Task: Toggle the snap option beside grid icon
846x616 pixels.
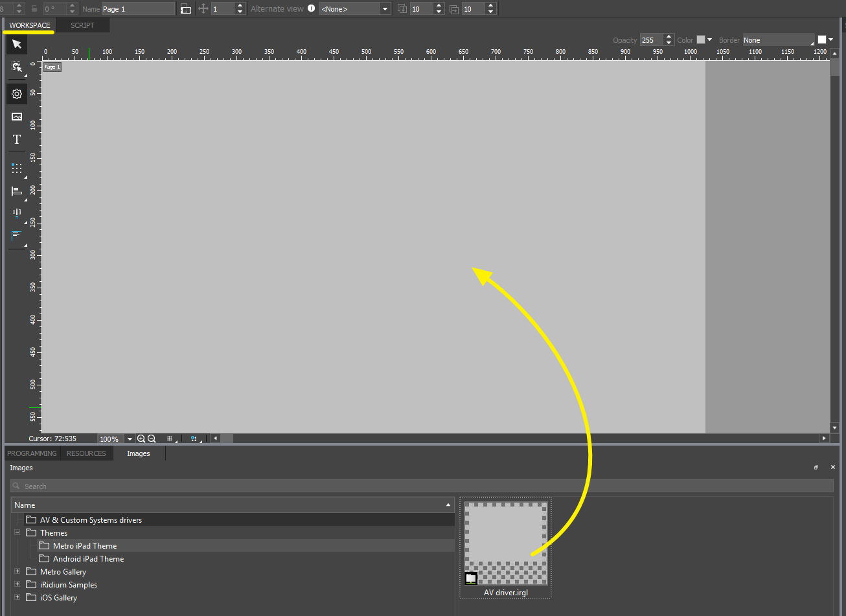Action: [193, 439]
